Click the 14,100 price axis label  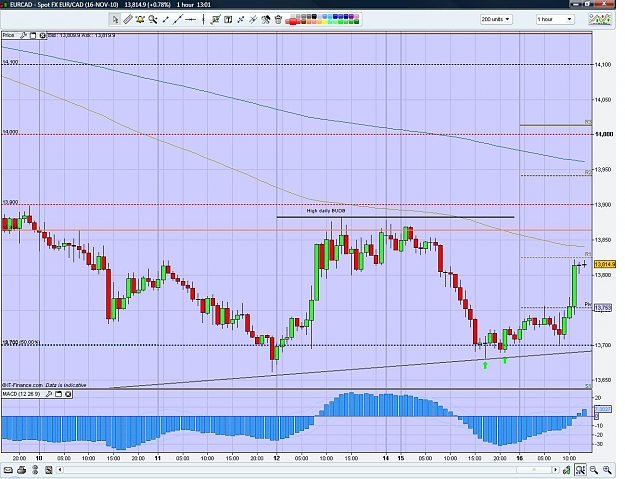603,65
